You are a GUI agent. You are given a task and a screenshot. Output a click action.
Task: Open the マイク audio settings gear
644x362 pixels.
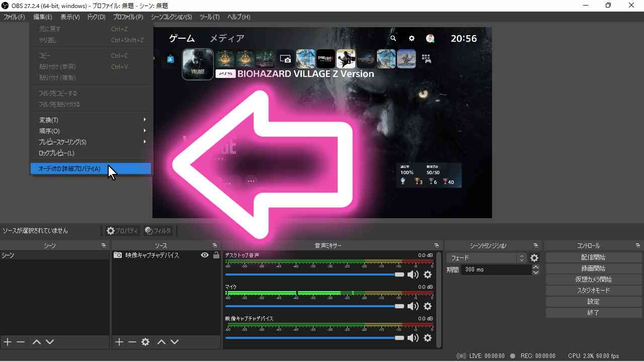428,306
